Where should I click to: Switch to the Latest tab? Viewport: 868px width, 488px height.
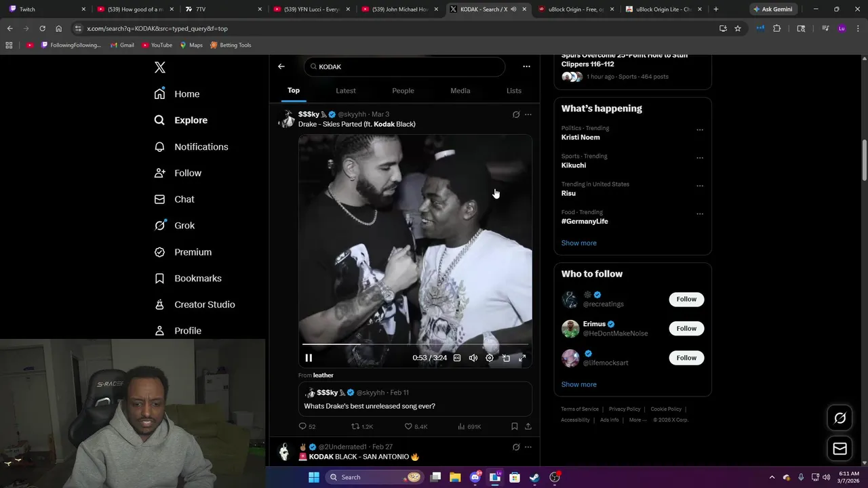tap(346, 90)
